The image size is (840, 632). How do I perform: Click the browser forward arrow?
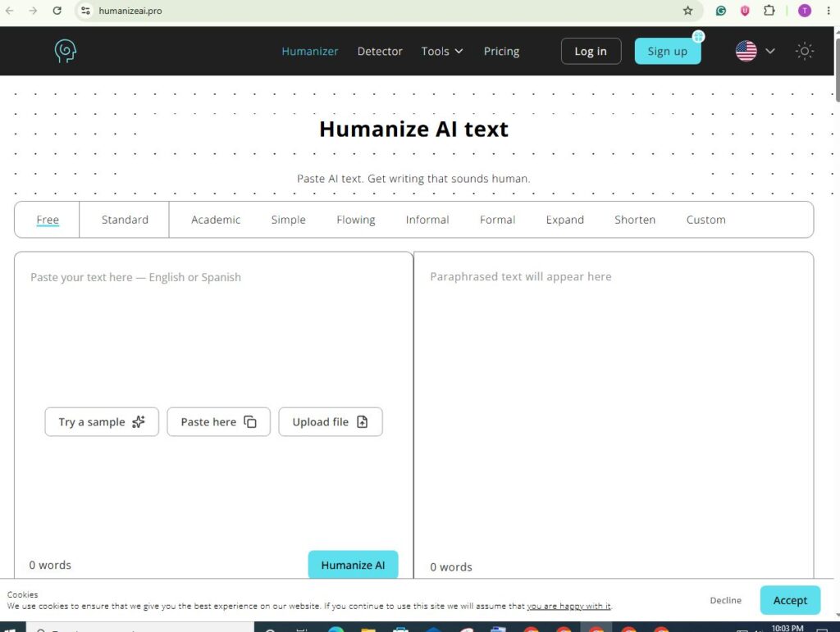pyautogui.click(x=33, y=11)
